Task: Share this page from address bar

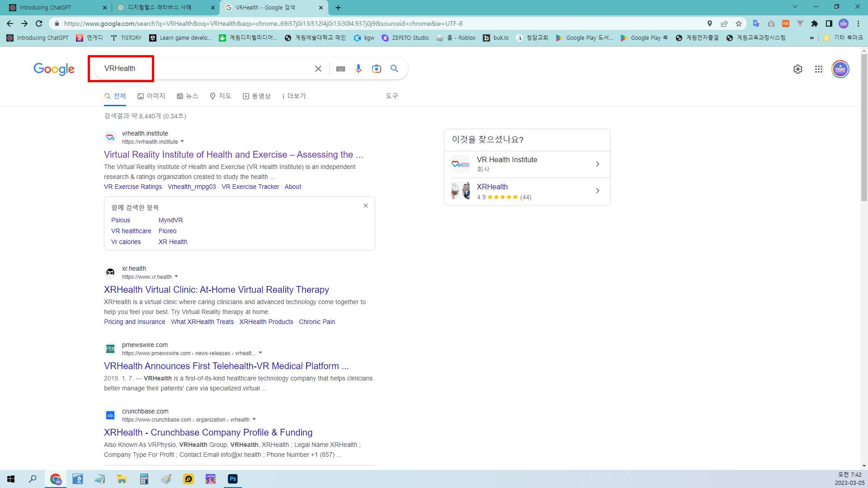Action: [724, 23]
